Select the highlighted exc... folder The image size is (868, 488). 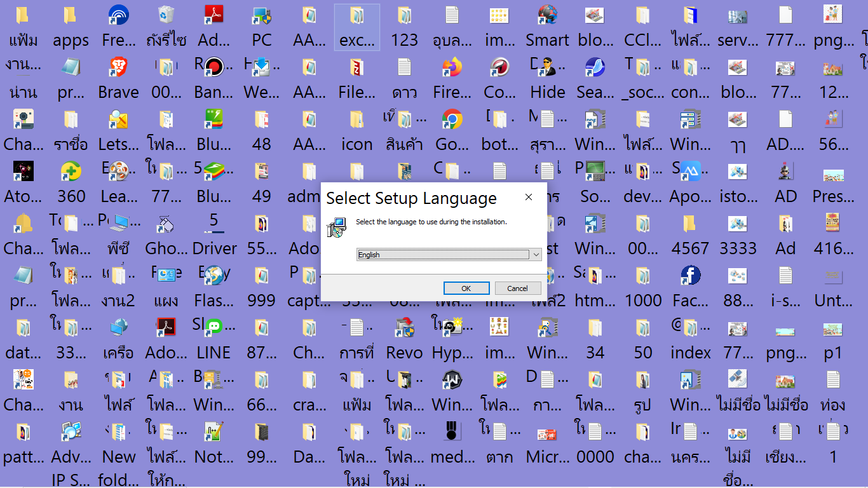point(356,27)
